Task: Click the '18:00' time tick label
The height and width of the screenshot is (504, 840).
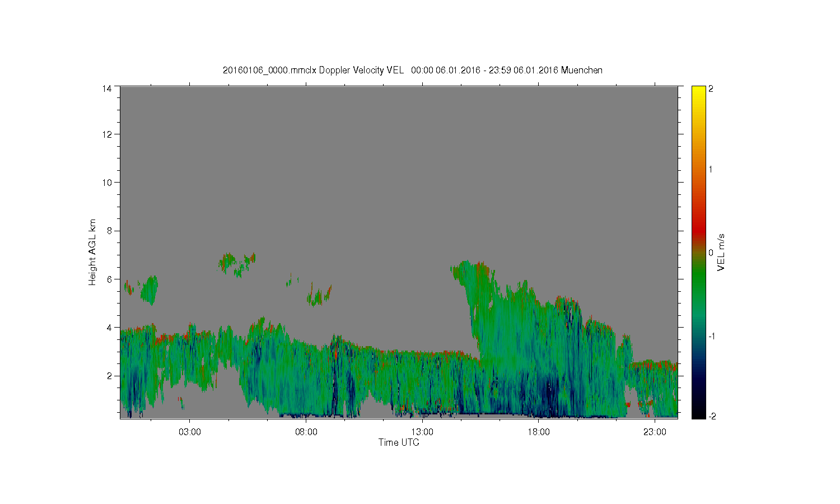Action: point(539,432)
